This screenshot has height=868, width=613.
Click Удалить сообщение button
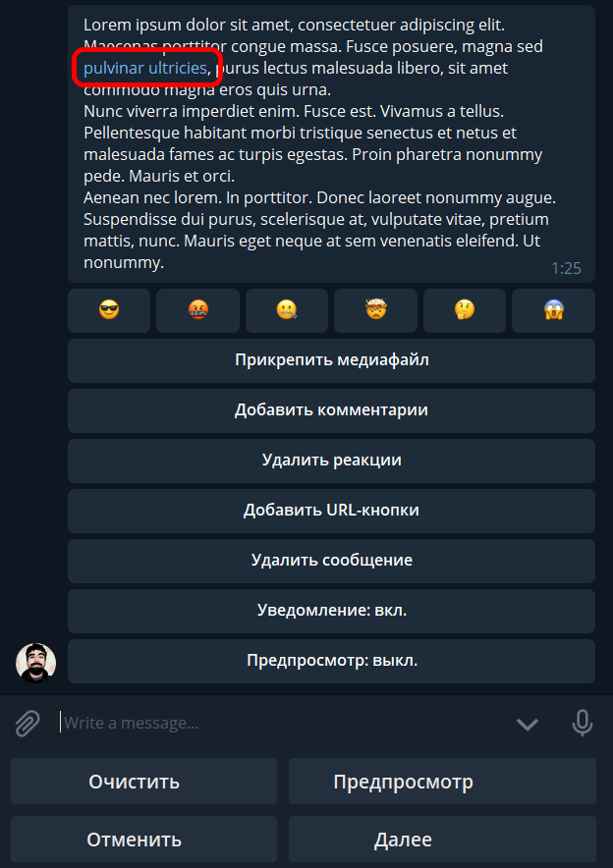point(332,561)
